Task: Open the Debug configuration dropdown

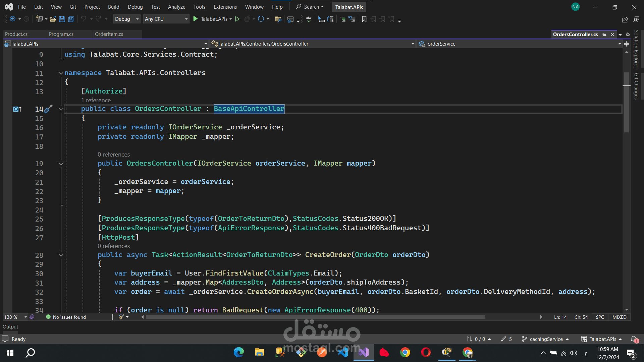Action: point(127,19)
